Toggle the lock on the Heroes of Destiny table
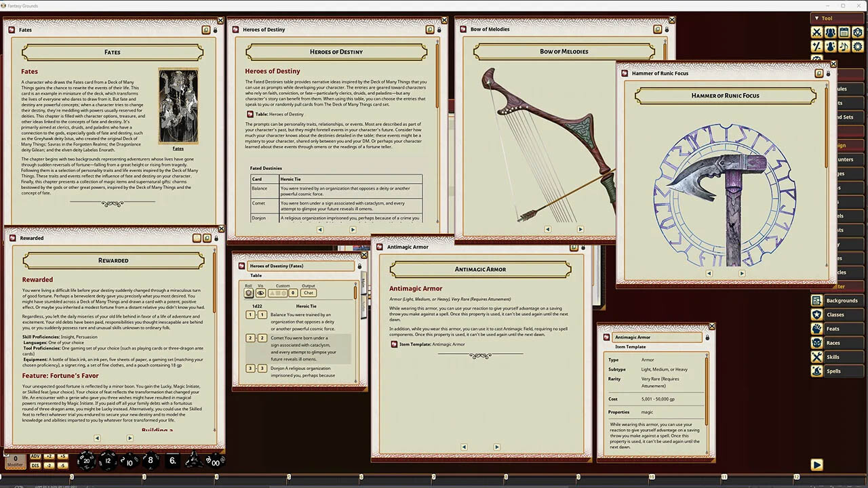Viewport: 868px width, 488px height. pyautogui.click(x=359, y=266)
